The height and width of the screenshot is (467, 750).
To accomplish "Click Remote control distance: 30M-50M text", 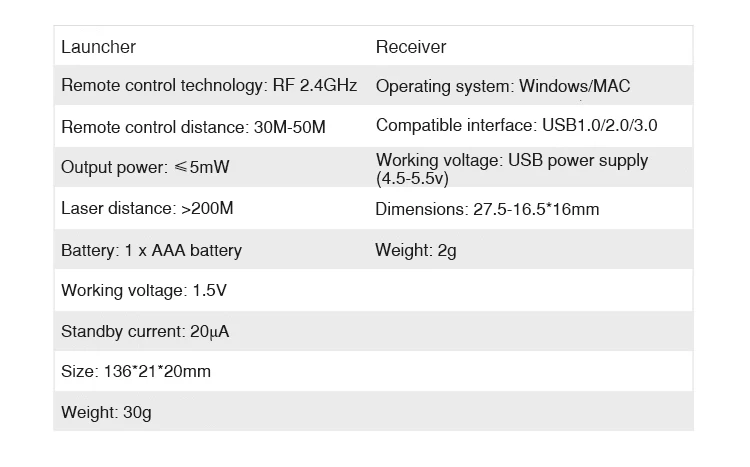I will click(x=193, y=127).
